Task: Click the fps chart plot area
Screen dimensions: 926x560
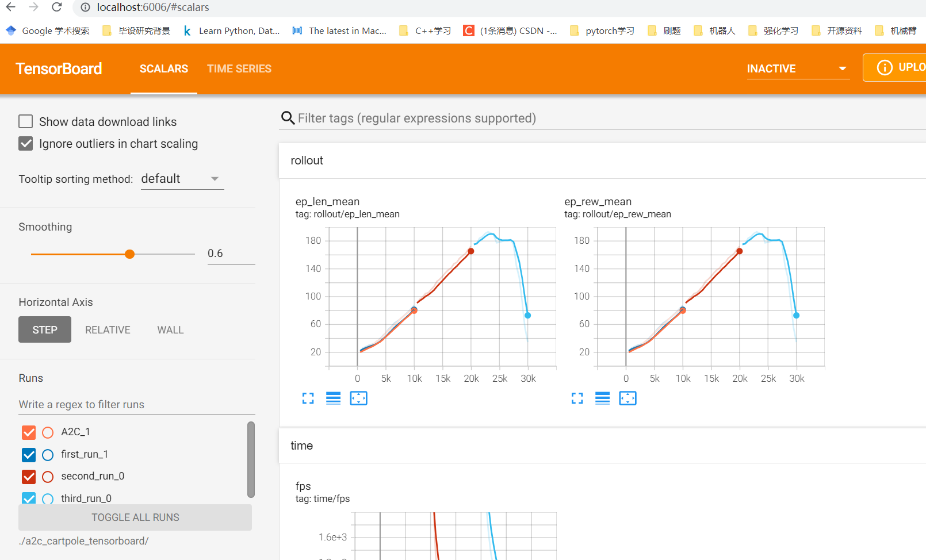Action: (456, 536)
